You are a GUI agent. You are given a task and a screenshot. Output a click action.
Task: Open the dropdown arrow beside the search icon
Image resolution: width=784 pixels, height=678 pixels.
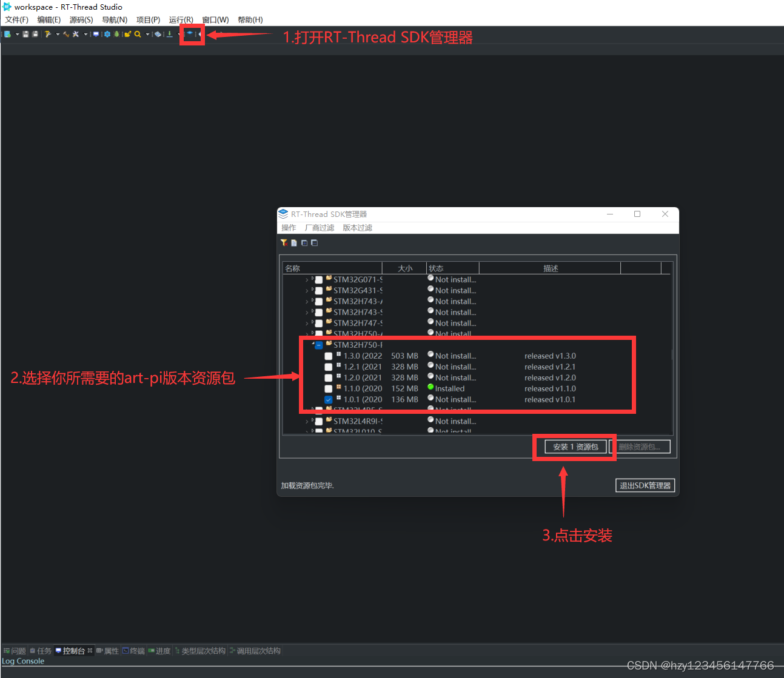pos(147,34)
